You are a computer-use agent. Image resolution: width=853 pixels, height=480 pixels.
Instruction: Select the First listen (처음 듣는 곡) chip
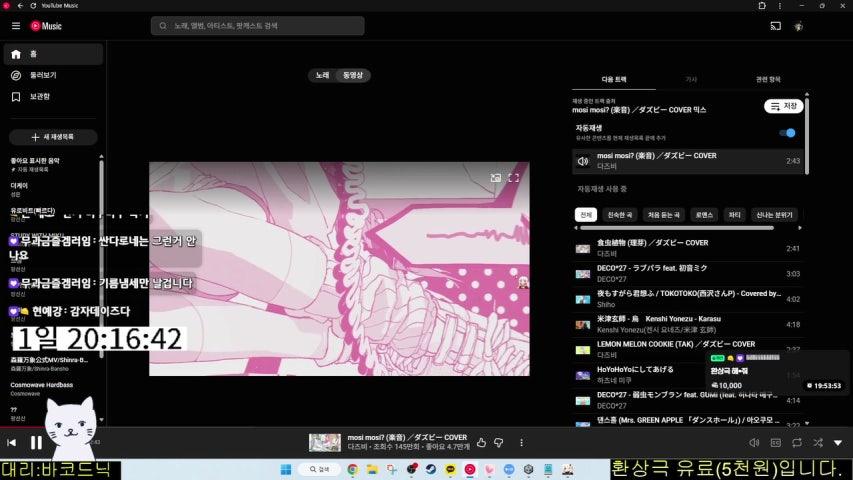click(x=664, y=215)
